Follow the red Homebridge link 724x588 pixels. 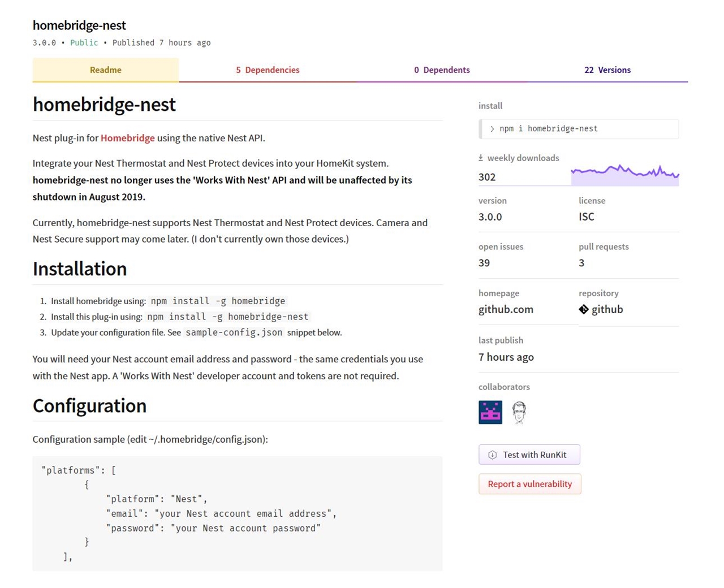(127, 138)
